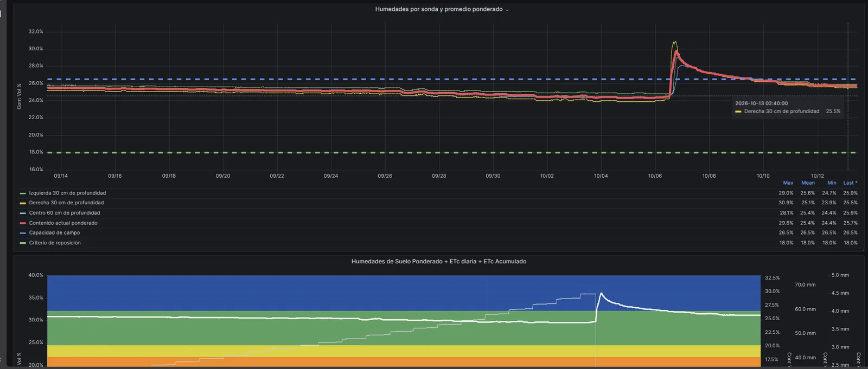868x369 pixels.
Task: Click the 10/12 date label on the time axis
Action: [x=818, y=176]
